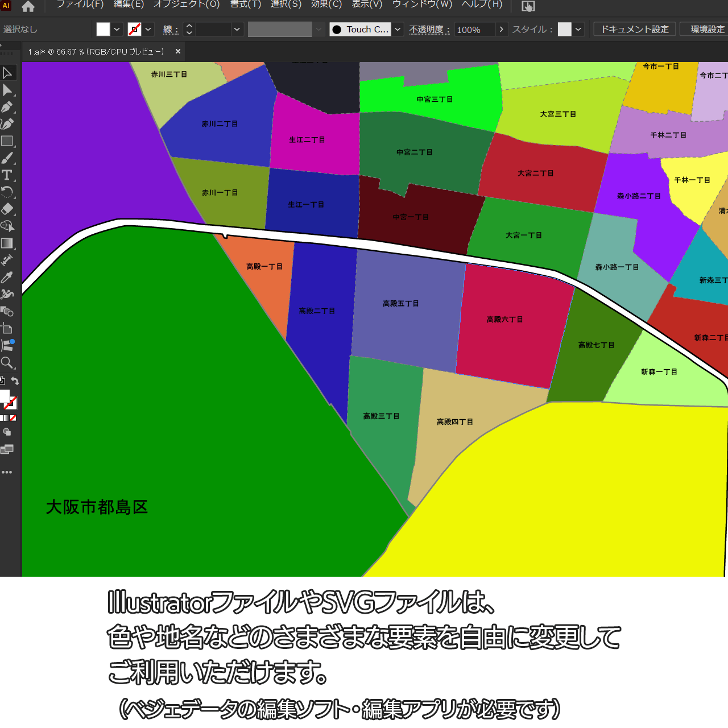Activate the Zoom tool
Image resolution: width=728 pixels, height=728 pixels.
(7, 363)
